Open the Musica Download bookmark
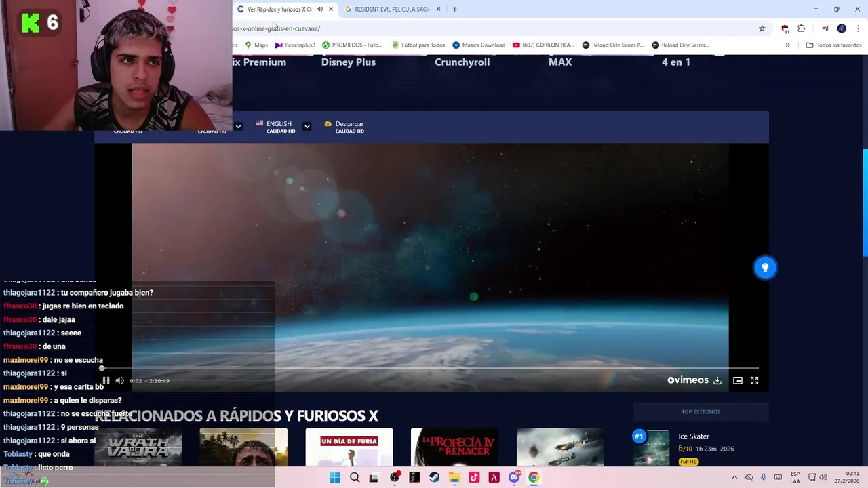868x488 pixels. coord(479,45)
